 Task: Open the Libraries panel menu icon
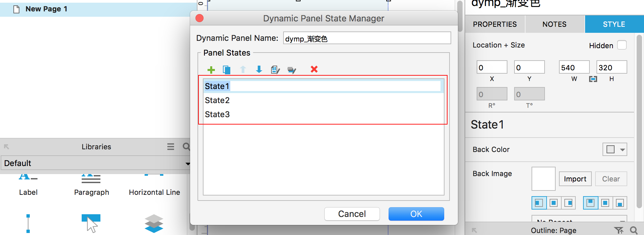pos(171,147)
